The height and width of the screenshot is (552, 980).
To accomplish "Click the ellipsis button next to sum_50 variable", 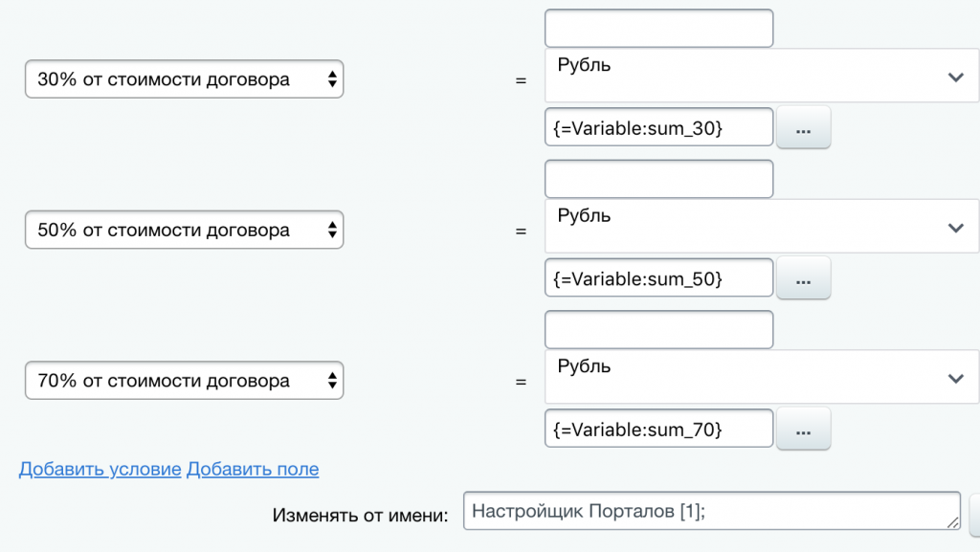I will (803, 278).
